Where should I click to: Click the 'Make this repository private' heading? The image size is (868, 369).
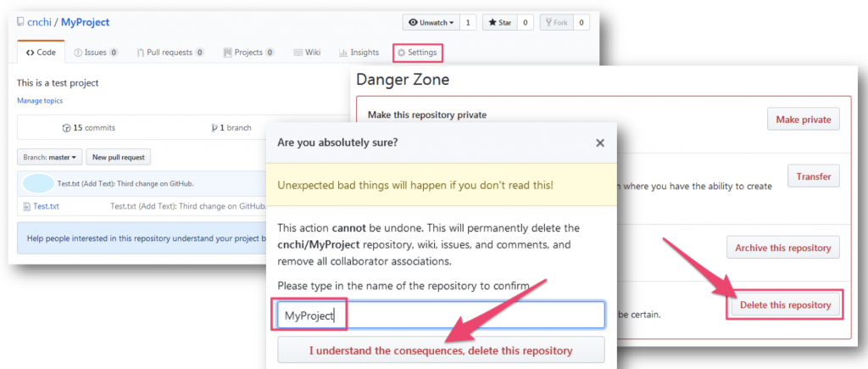click(427, 115)
